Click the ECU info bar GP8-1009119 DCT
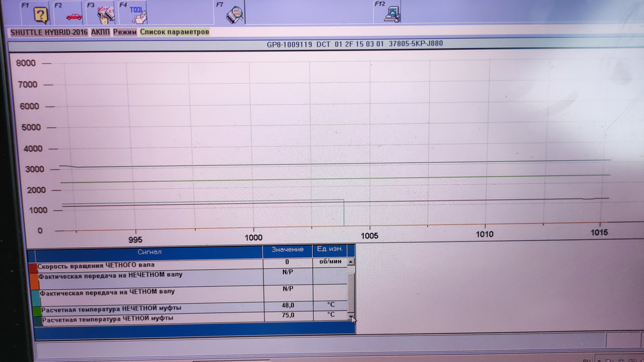Viewport: 644px width, 362px height. point(355,44)
